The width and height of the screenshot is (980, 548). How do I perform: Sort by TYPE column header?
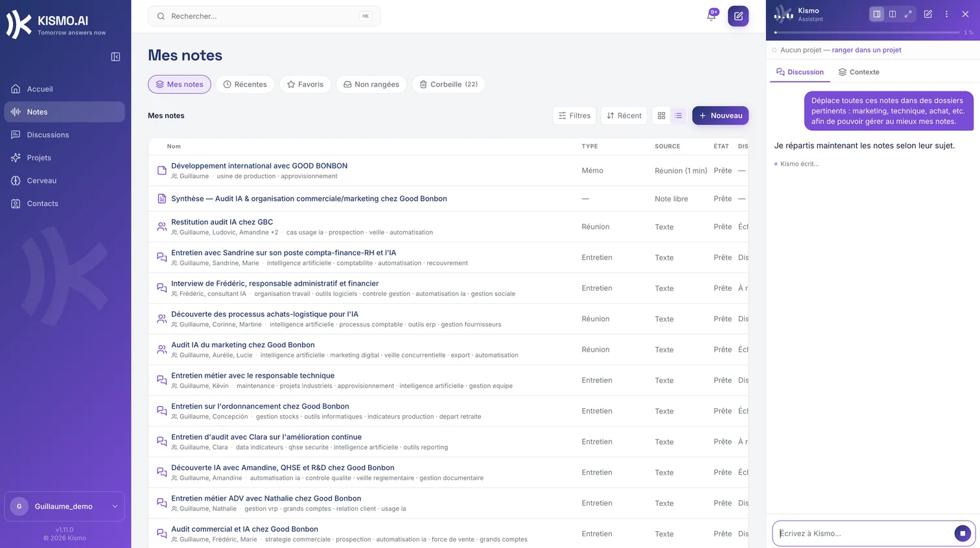[590, 146]
